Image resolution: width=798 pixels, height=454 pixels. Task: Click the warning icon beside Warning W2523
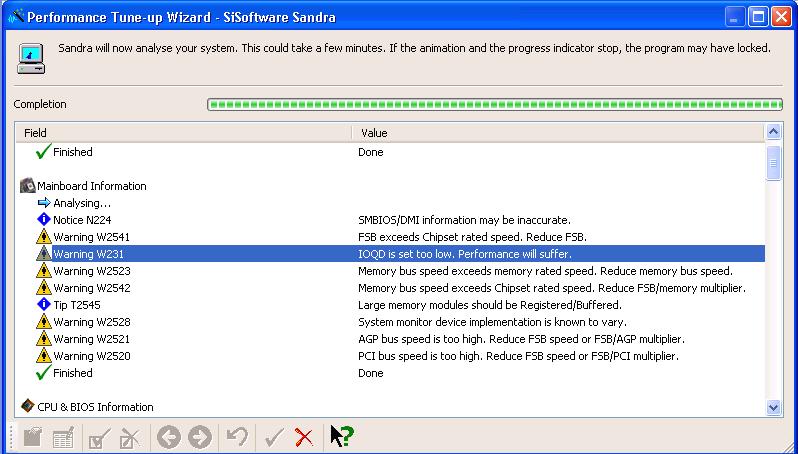point(44,271)
